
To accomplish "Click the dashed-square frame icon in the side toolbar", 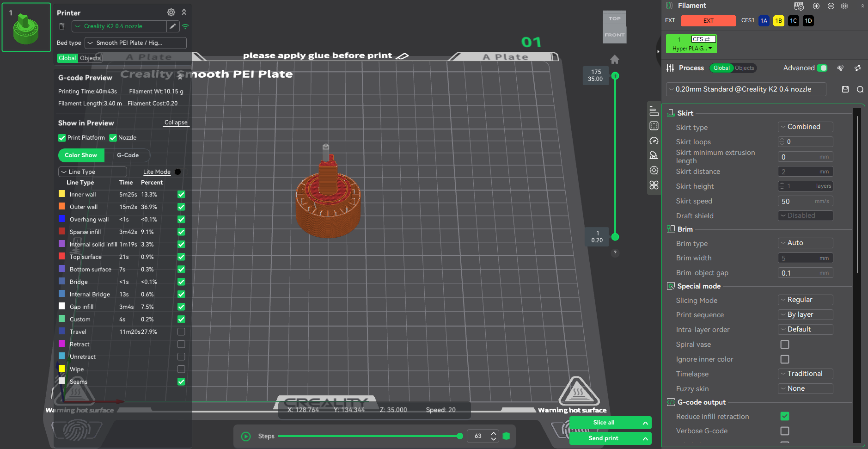I will coord(654,126).
